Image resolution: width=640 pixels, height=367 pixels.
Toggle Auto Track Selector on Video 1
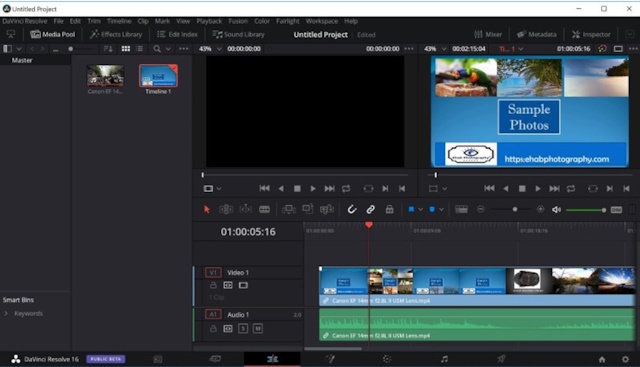(x=228, y=285)
